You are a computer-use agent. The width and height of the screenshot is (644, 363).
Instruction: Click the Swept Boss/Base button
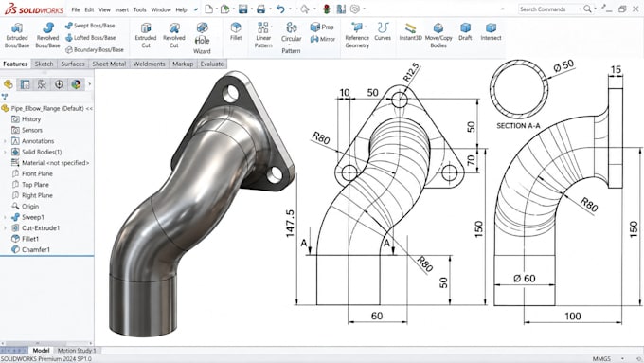(x=90, y=26)
